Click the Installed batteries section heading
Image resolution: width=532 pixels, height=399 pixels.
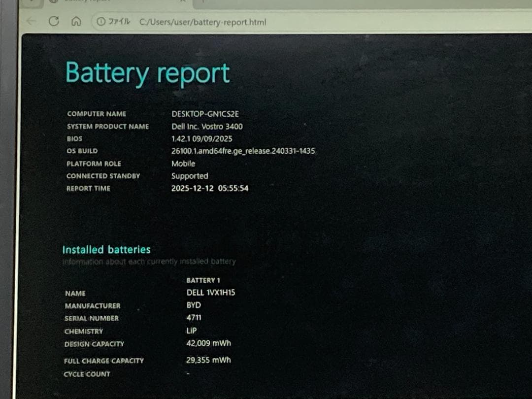106,250
